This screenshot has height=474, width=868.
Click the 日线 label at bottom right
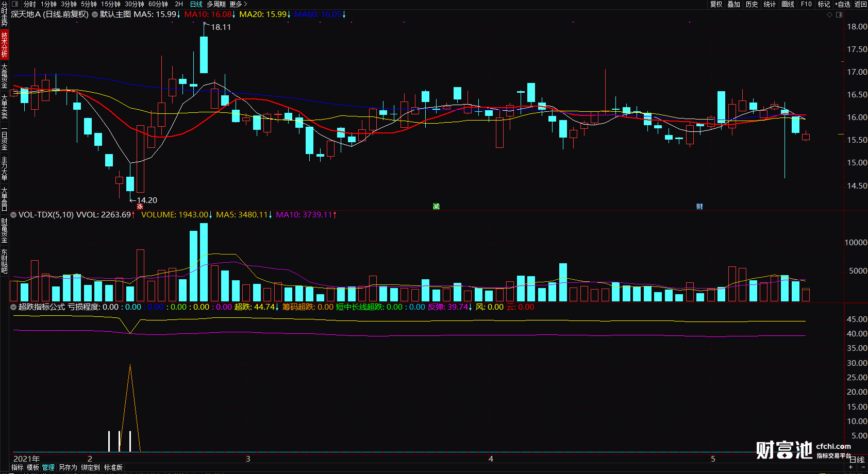click(857, 460)
